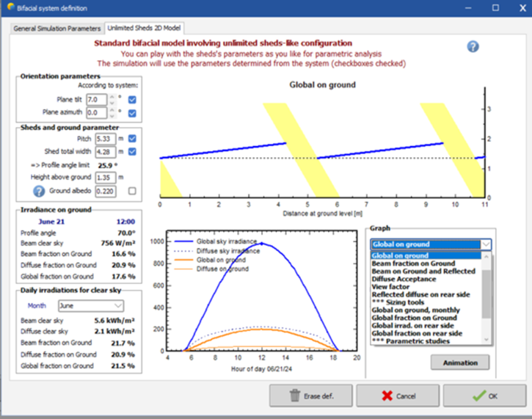Select the Unlimited Sheds 2D Model tab
Viewport: 532px width, 419px height.
pos(145,28)
